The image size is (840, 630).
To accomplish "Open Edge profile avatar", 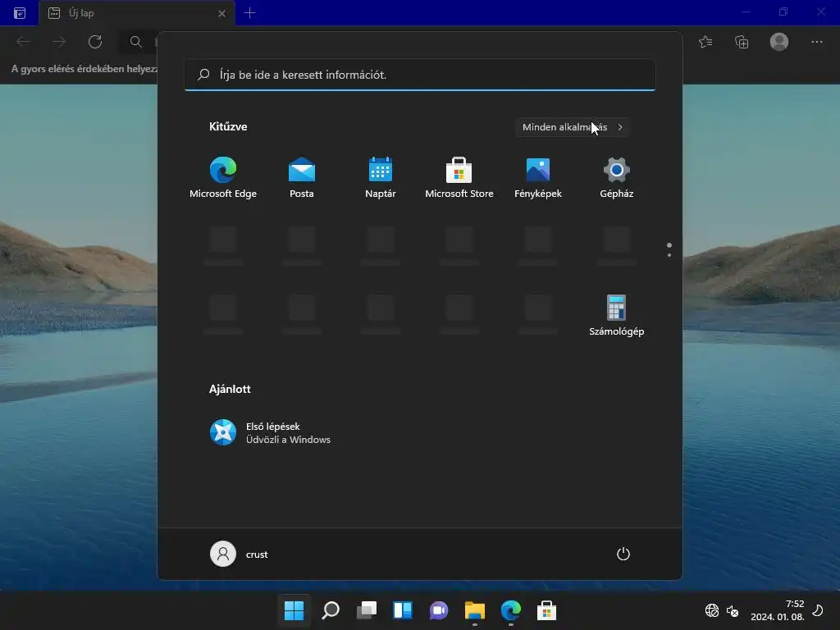I will [x=779, y=42].
